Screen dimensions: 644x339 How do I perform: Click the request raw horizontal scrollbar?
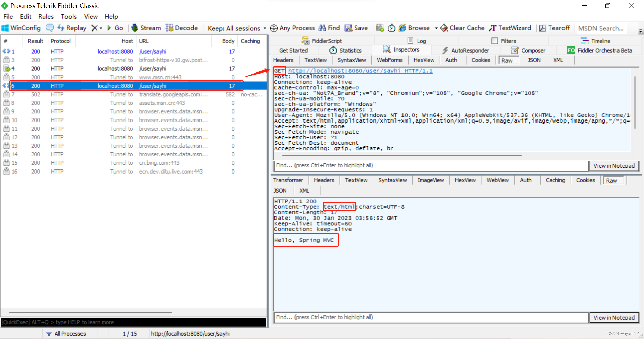click(x=402, y=156)
